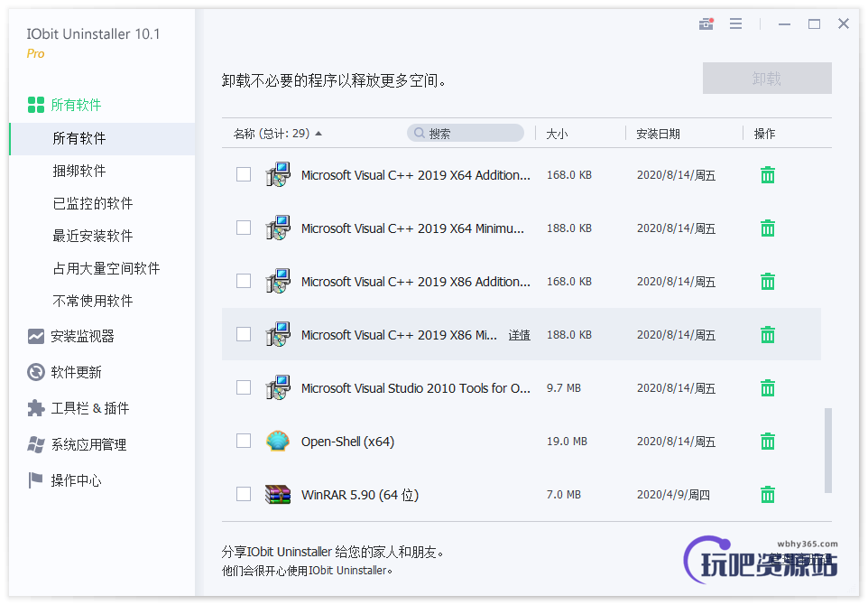Focus the 搜索 search input field

pos(466,133)
